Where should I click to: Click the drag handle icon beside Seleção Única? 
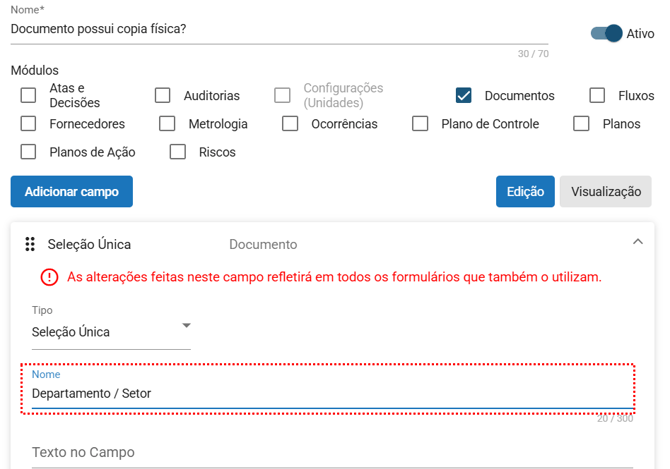(30, 244)
